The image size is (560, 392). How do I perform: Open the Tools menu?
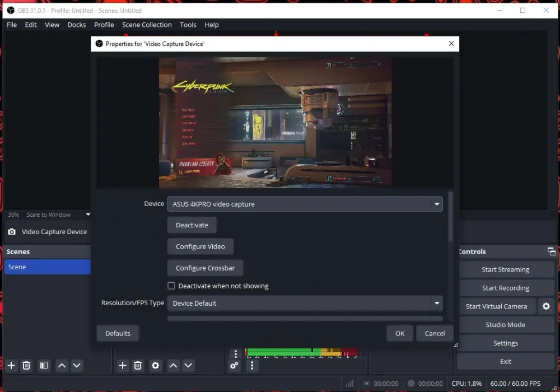[x=188, y=25]
